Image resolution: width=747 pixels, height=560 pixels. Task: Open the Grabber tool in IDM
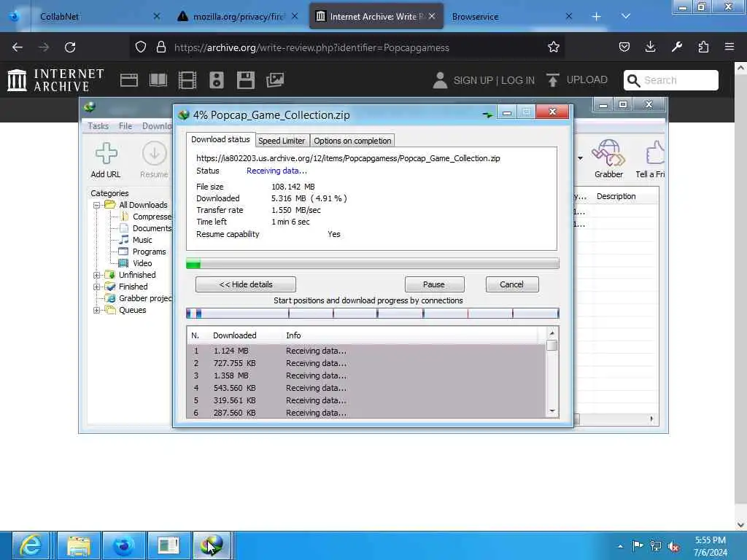tap(608, 153)
